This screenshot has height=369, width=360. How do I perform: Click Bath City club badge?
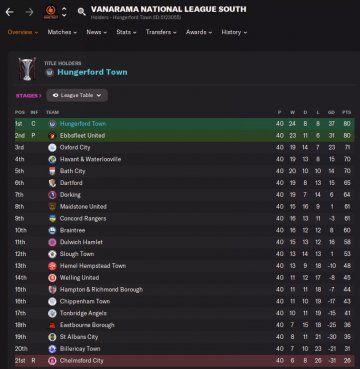tap(52, 171)
